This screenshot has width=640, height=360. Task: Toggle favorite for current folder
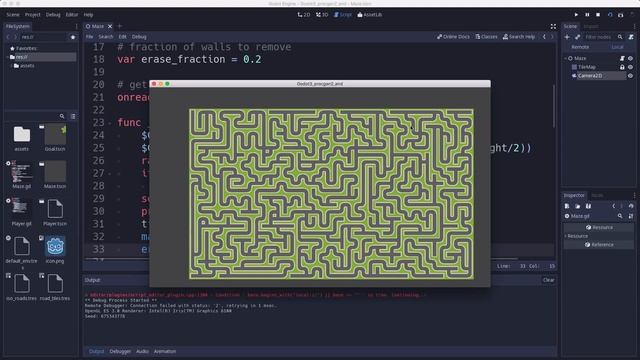73,37
